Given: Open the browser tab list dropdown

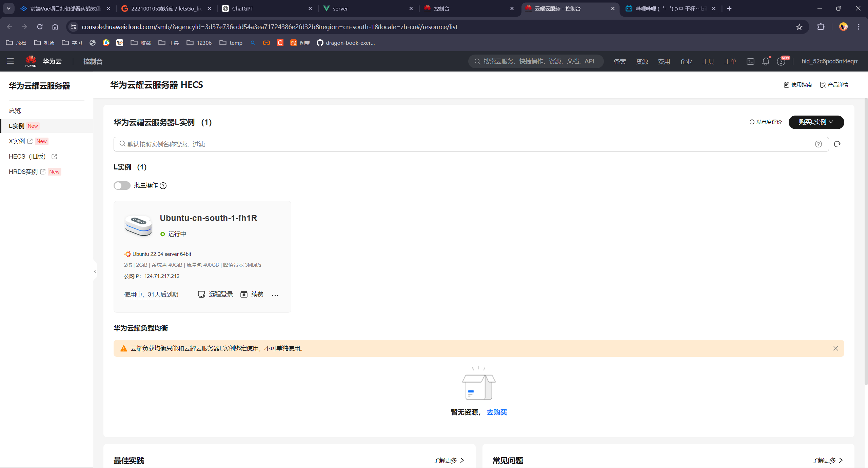Looking at the screenshot, I should click(x=8, y=8).
